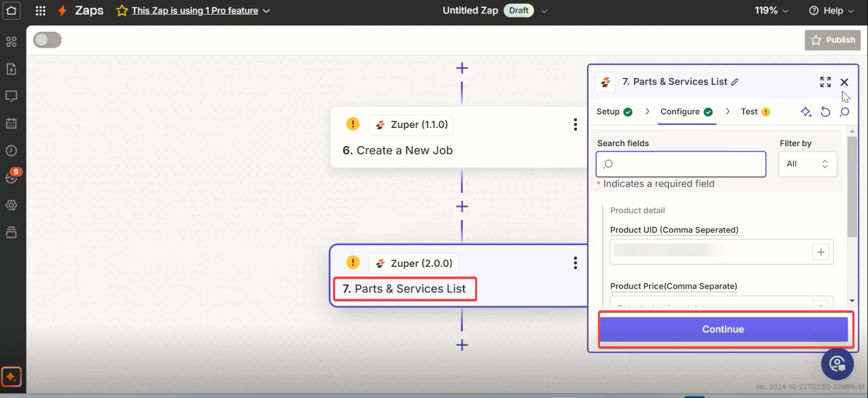The height and width of the screenshot is (398, 868).
Task: Close the Parts & Services List panel
Action: [844, 82]
